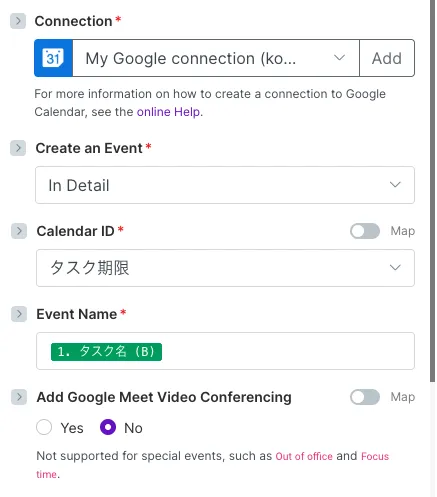The image size is (437, 497).
Task: Toggle the Map switch for Calendar ID
Action: pos(365,231)
